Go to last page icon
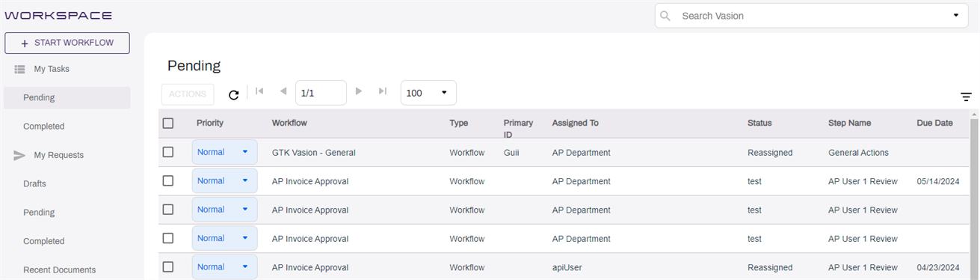The height and width of the screenshot is (280, 980). pyautogui.click(x=383, y=91)
